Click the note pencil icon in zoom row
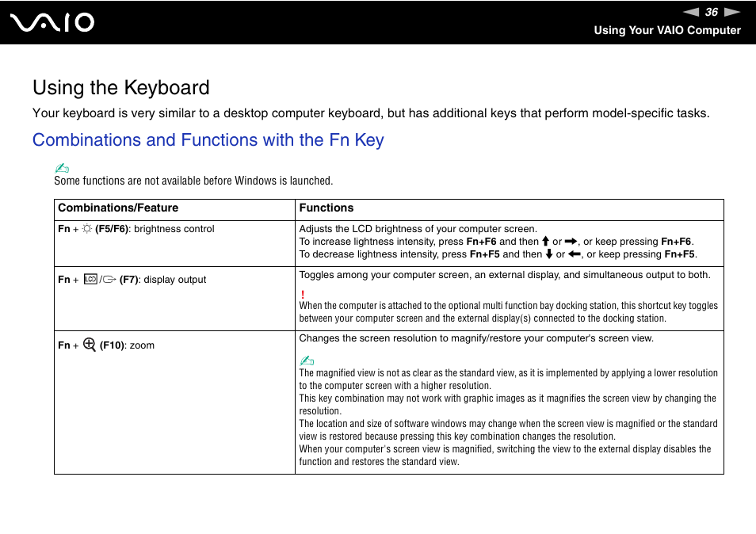Image resolution: width=756 pixels, height=534 pixels. click(307, 360)
